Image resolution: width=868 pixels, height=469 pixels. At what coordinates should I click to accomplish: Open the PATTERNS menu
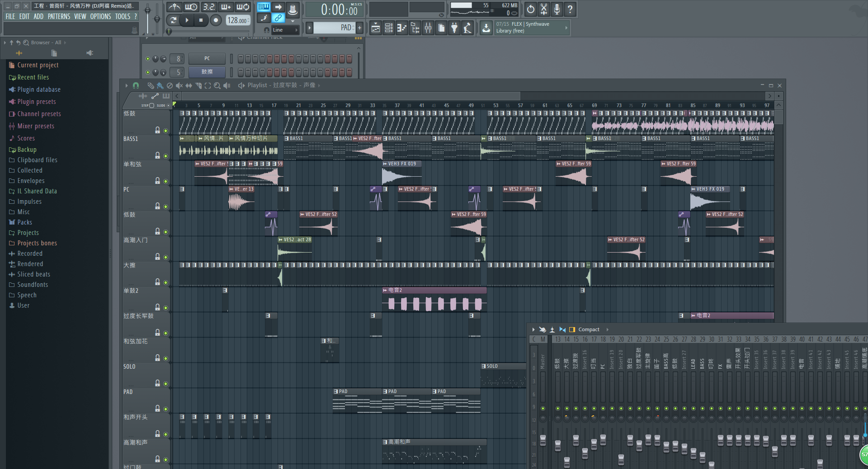(59, 16)
